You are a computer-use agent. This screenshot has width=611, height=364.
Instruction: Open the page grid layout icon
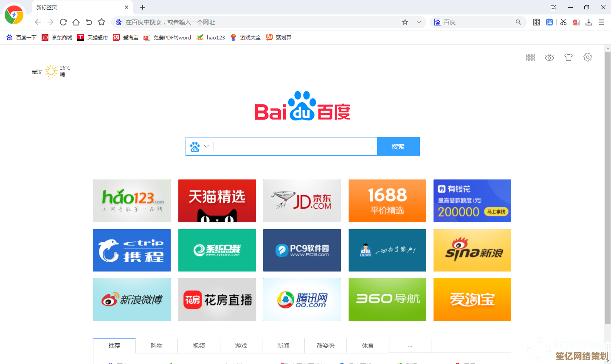click(530, 57)
